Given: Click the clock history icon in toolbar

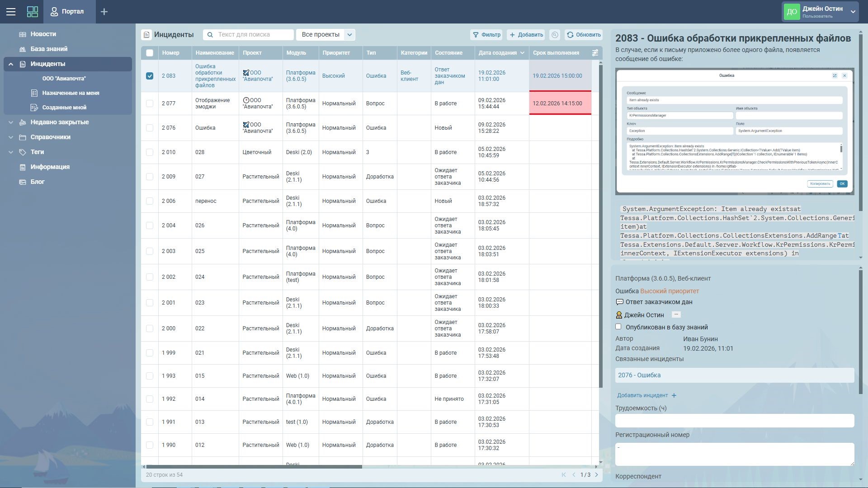Looking at the screenshot, I should (555, 35).
